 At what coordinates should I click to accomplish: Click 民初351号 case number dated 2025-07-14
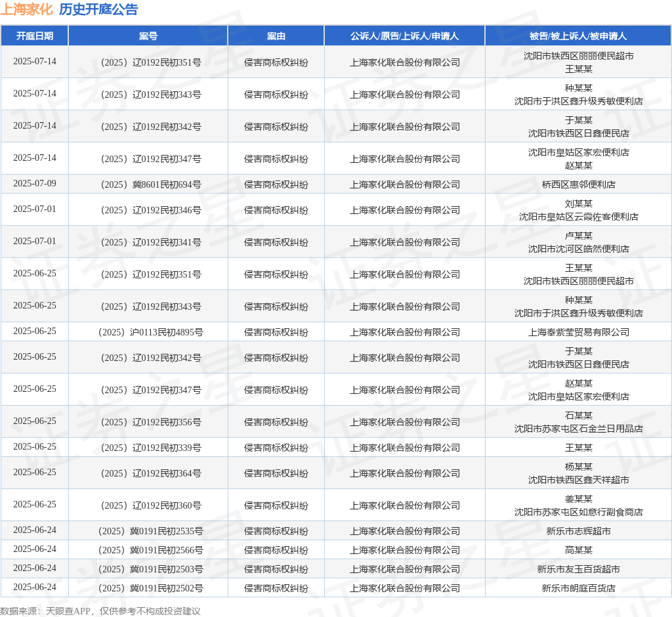[150, 62]
